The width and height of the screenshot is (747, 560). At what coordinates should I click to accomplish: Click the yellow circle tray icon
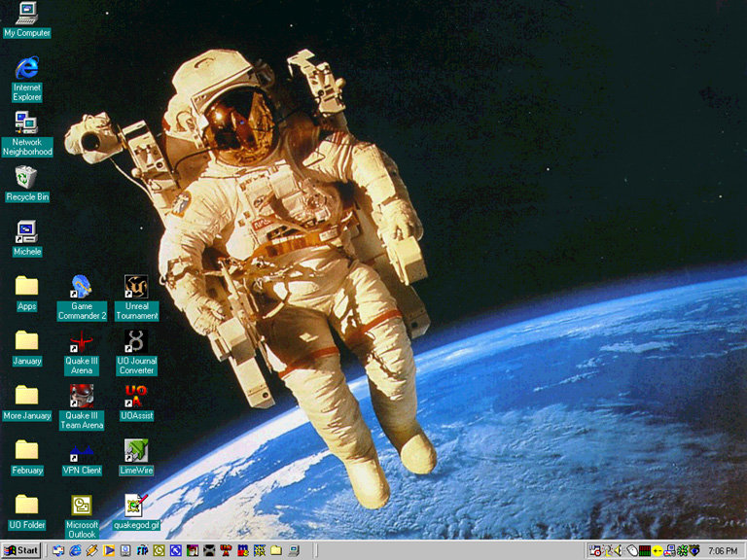(658, 551)
